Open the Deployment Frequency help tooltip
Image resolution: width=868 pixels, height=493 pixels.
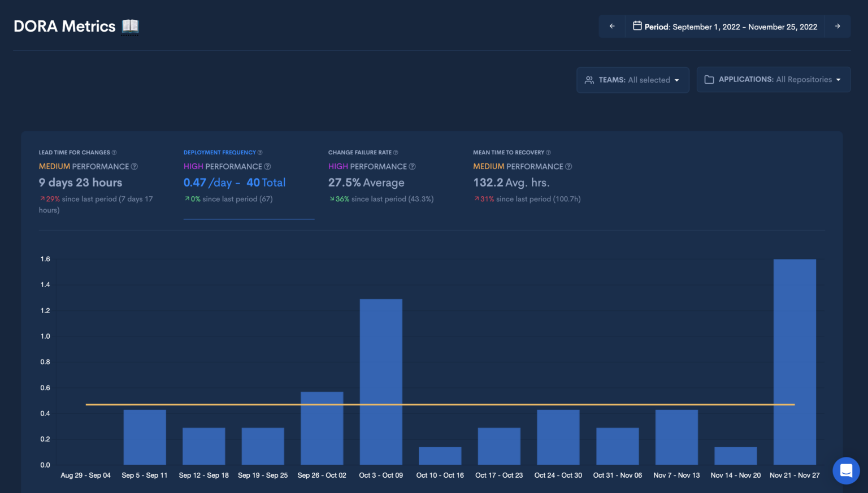point(260,152)
